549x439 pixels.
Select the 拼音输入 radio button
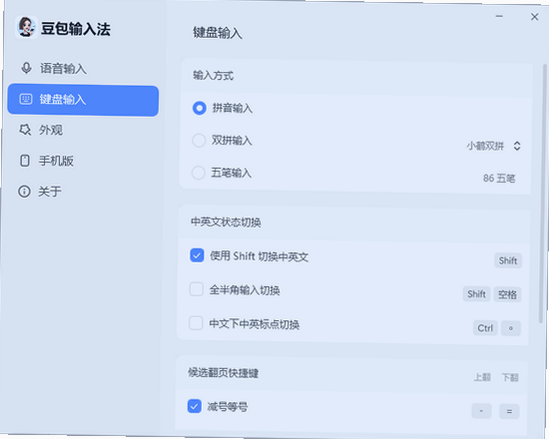pos(199,108)
